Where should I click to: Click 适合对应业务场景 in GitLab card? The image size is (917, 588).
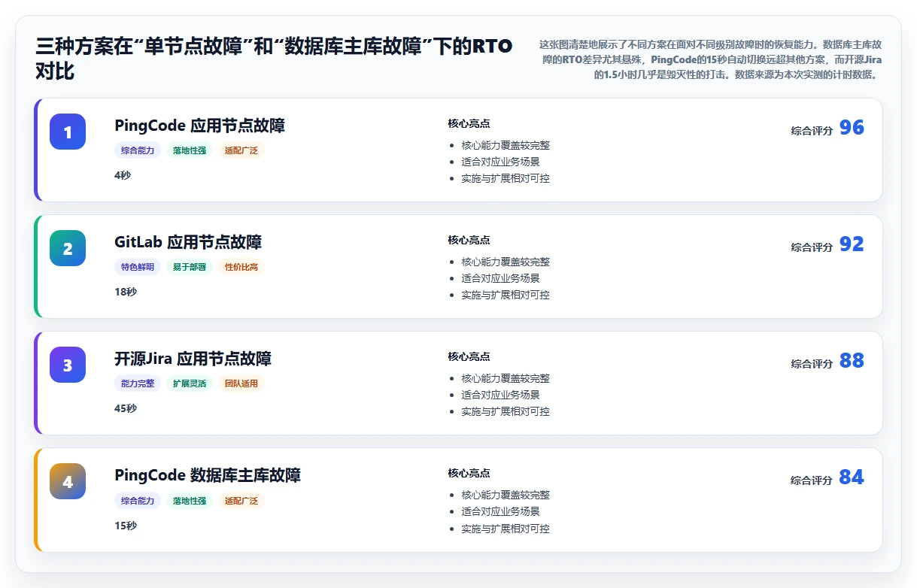tap(500, 278)
